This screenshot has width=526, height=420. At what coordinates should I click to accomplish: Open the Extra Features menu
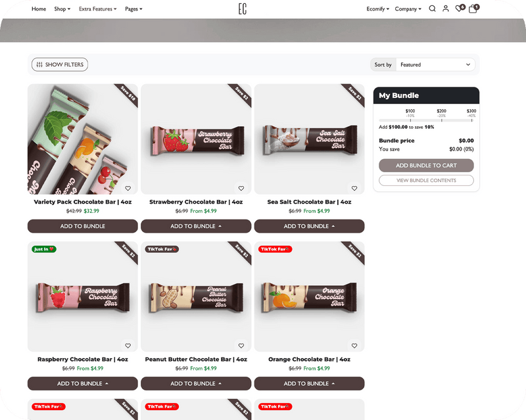pos(97,9)
